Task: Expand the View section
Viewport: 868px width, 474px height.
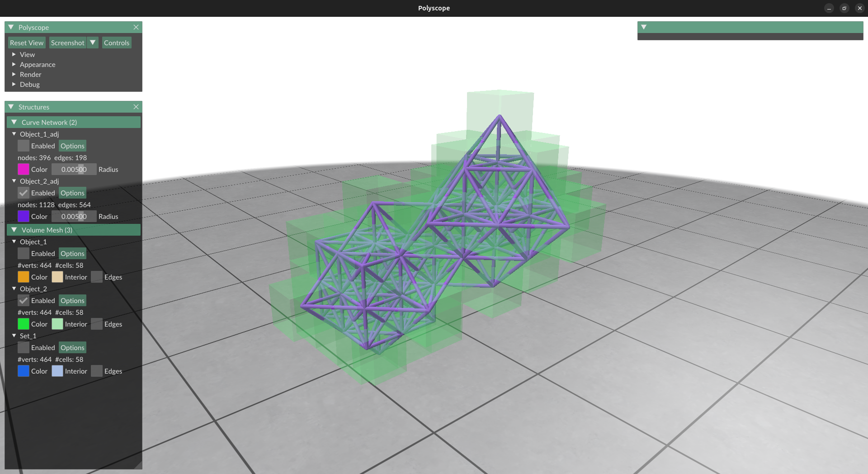Action: click(27, 54)
